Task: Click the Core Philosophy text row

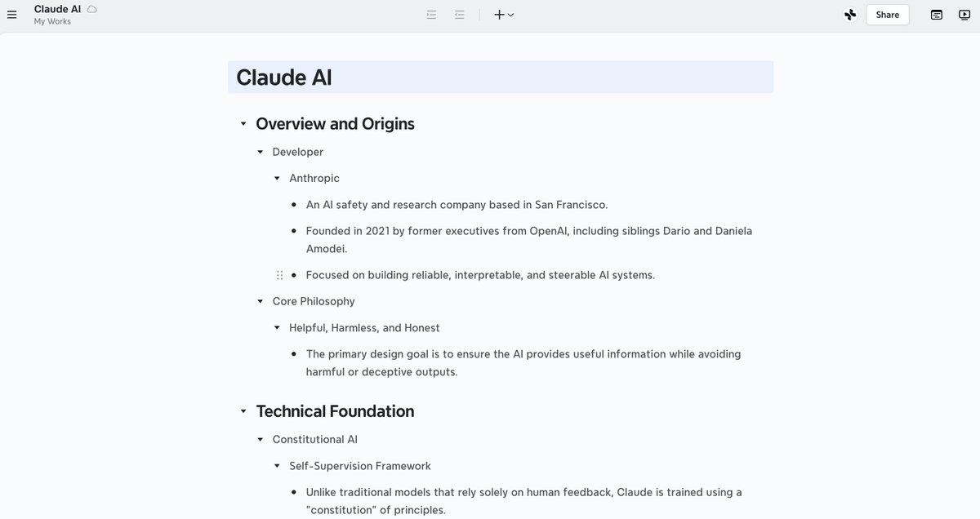Action: click(314, 301)
